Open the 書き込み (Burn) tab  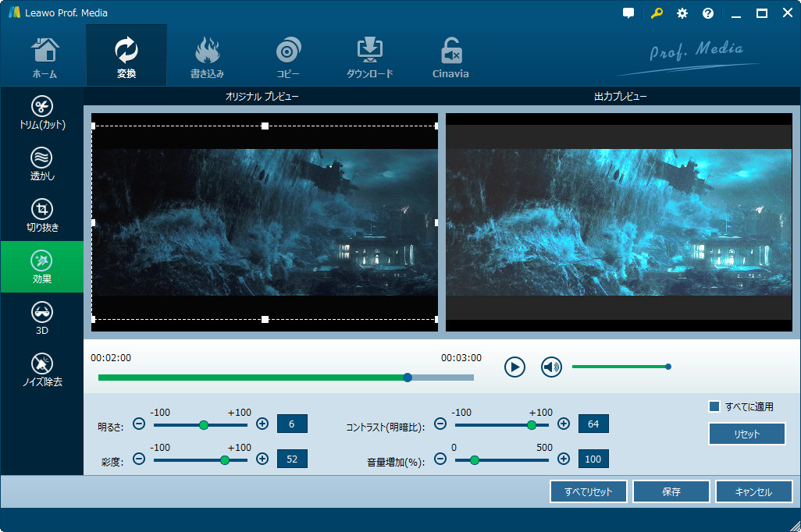click(207, 57)
